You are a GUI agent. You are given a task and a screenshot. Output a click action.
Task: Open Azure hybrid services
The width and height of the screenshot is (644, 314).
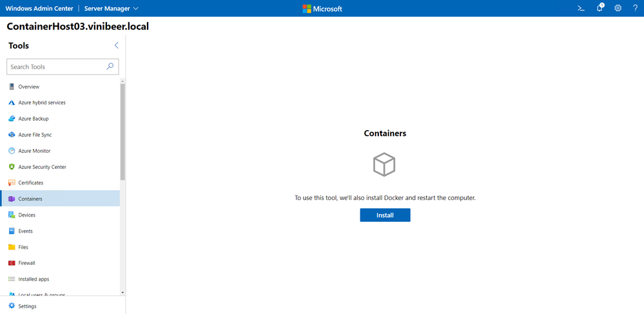(42, 103)
